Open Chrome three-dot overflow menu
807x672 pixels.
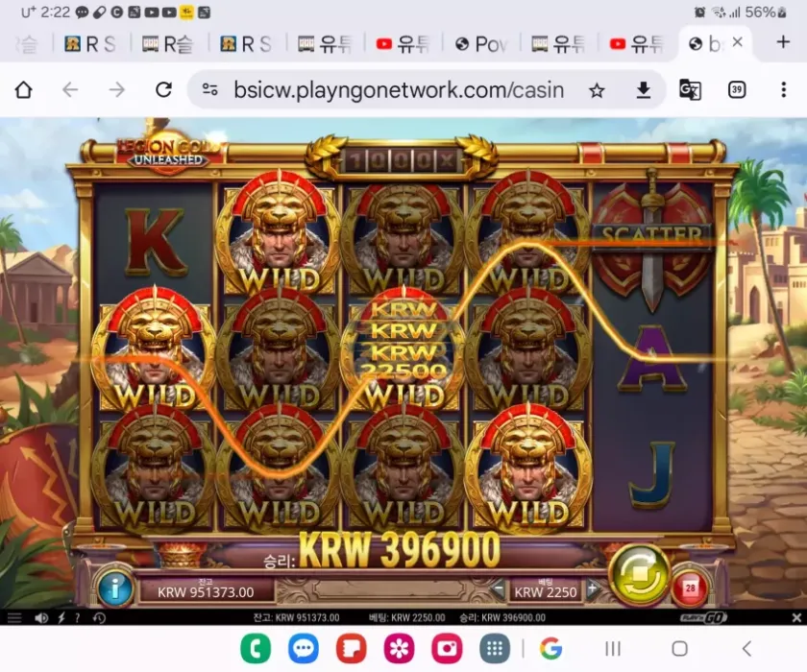coord(783,90)
